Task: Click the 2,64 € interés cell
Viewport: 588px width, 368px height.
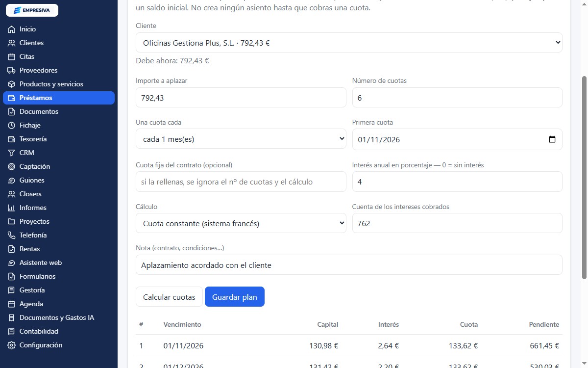Action: 389,346
